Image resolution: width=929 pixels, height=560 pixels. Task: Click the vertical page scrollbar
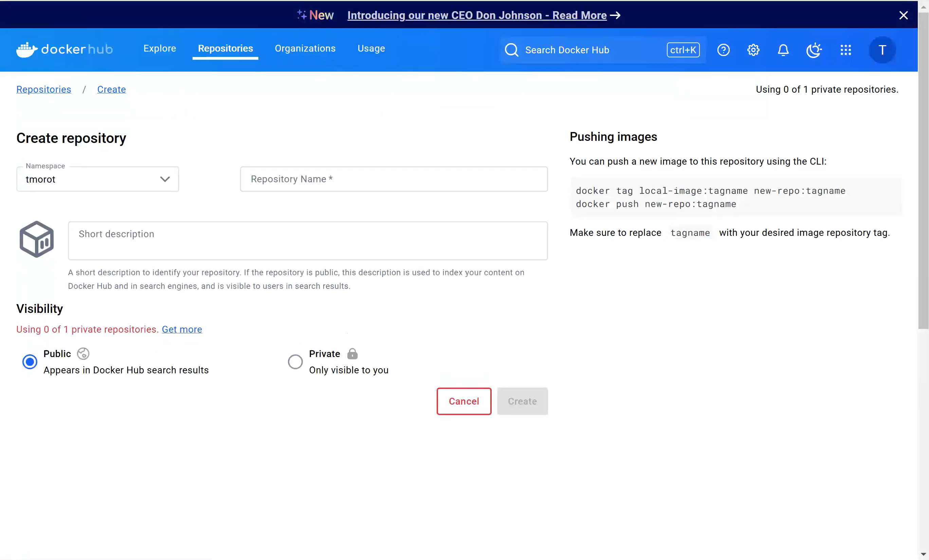(923, 170)
